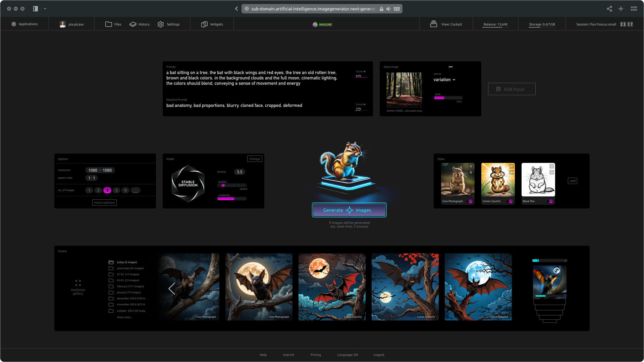Toggle off the Cine Photograph style
Screen dimensions: 644x362
tap(470, 201)
